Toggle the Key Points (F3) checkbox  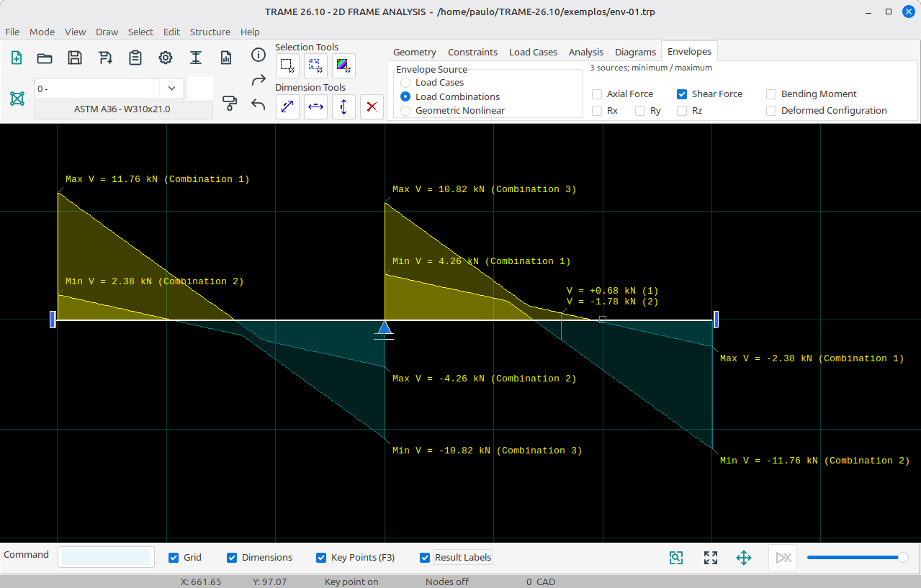(x=321, y=558)
